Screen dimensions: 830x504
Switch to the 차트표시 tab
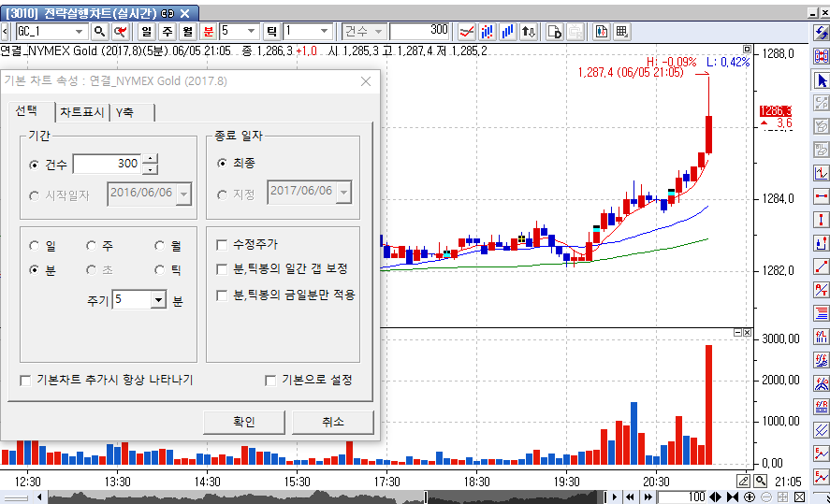coord(82,113)
